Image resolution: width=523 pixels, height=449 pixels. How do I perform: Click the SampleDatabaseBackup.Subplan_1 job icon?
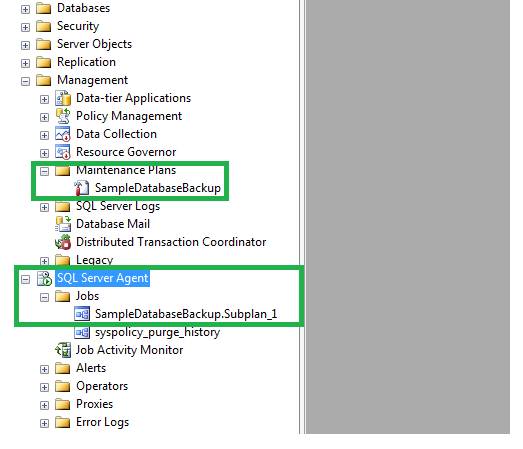[82, 314]
